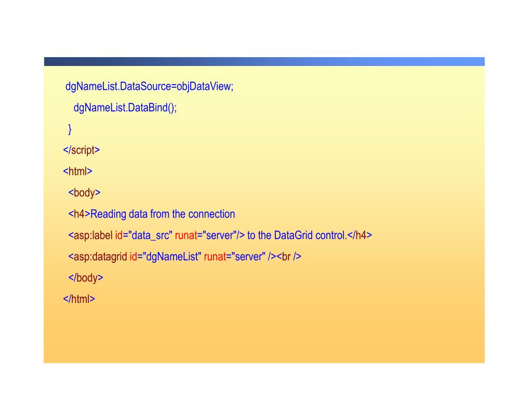
Task: Click the closing "</html>" tag
Action: [x=79, y=299]
